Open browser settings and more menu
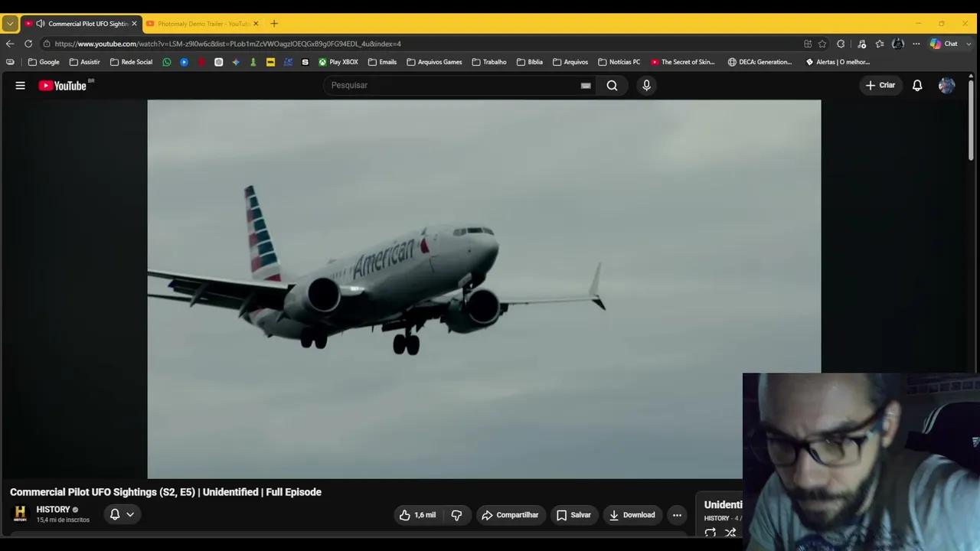980x551 pixels. [x=916, y=44]
